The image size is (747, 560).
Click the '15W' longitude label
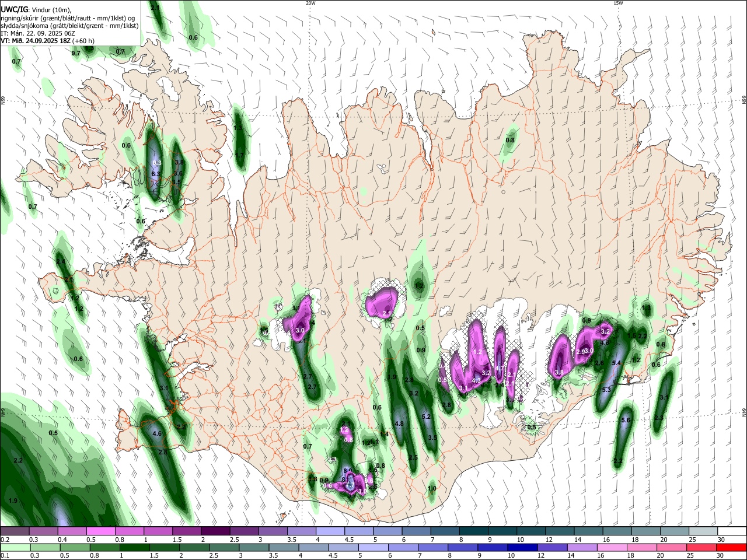coord(618,3)
